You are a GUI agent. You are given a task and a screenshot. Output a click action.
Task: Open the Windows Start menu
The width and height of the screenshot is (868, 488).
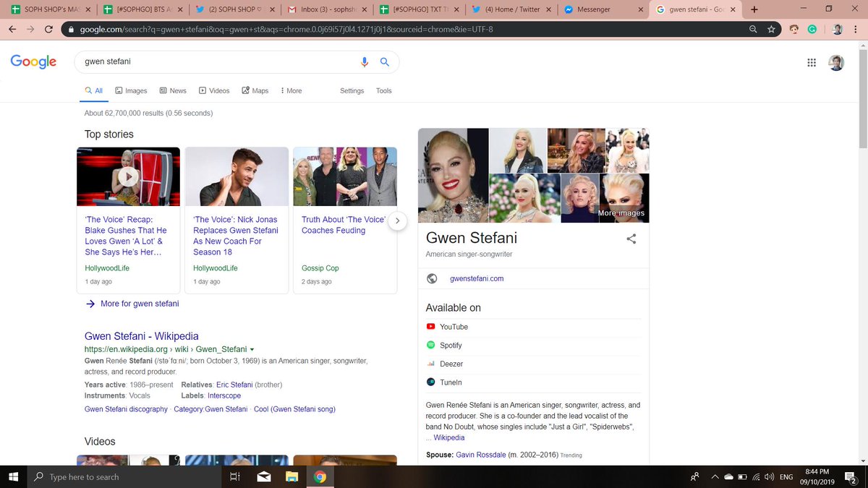[x=13, y=476]
